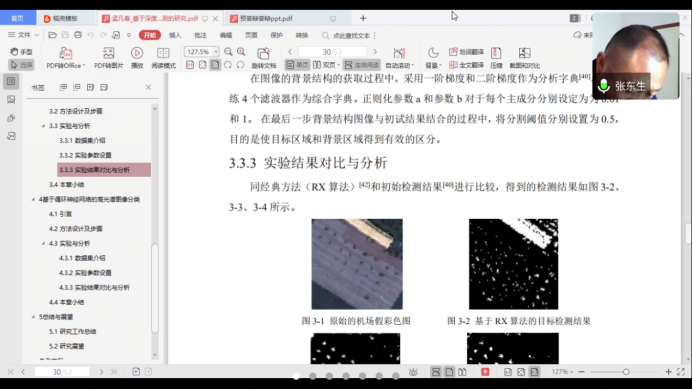The width and height of the screenshot is (693, 390).
Task: Open the 127.5% zoom level dropdown
Action: point(216,52)
